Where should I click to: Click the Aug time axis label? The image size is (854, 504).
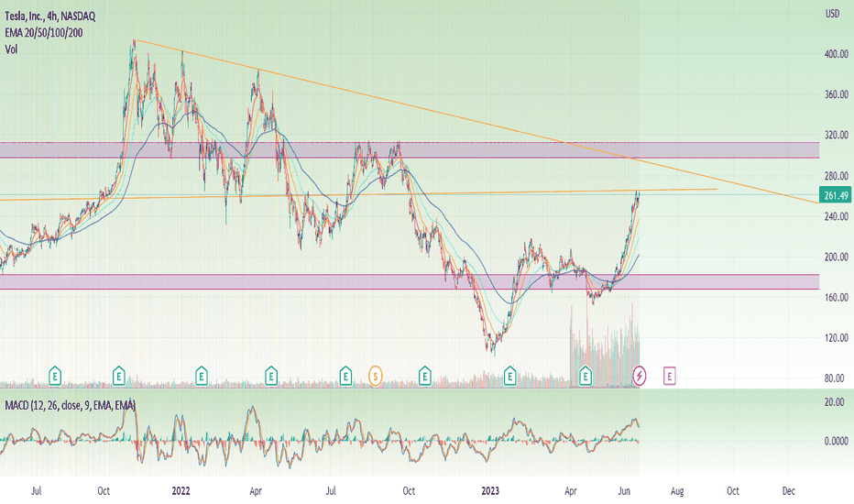[x=677, y=491]
